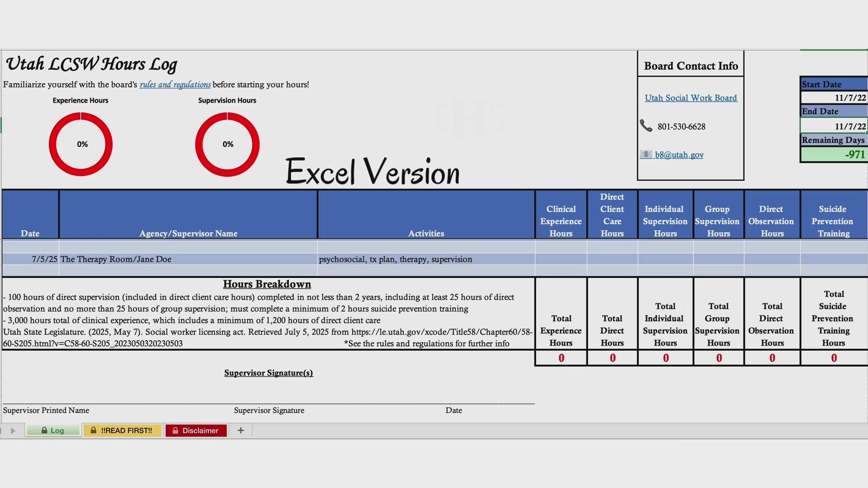The height and width of the screenshot is (488, 868).
Task: Click the Activities column header
Action: coord(426,214)
